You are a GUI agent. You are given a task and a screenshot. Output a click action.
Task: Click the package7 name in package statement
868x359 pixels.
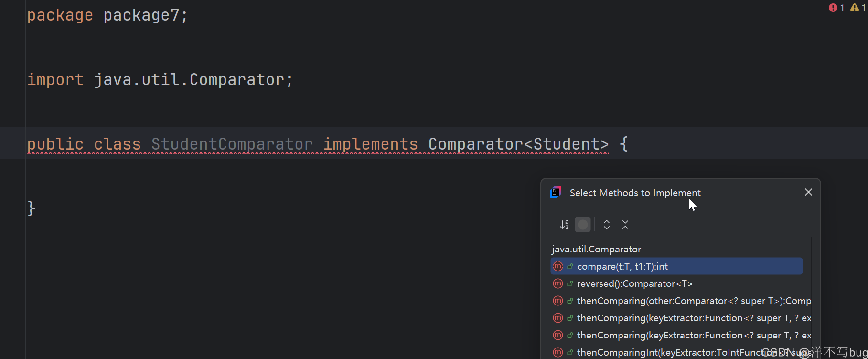tap(141, 15)
